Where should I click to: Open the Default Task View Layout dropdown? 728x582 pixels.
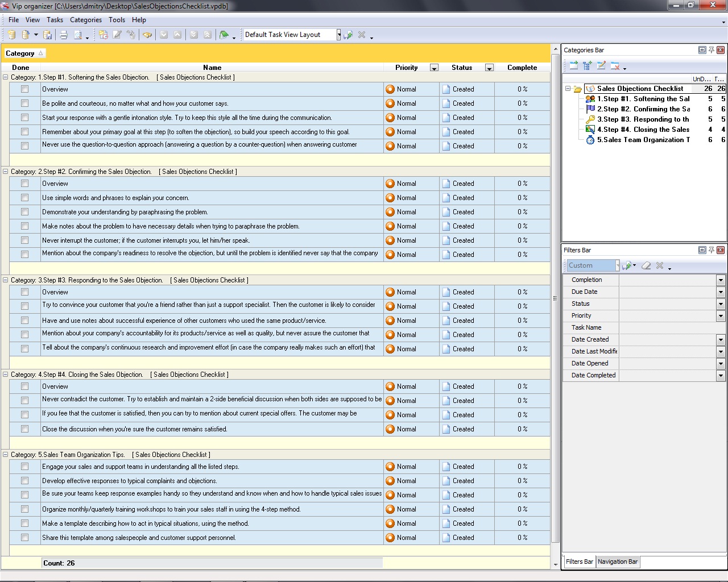click(338, 35)
